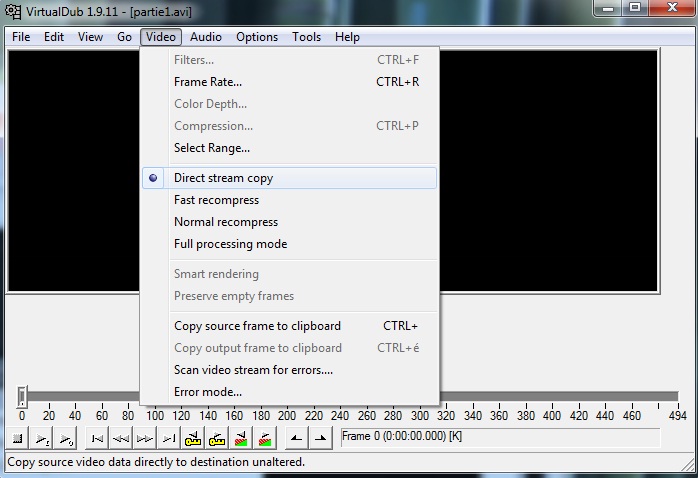The image size is (698, 478).
Task: Open the Go menu
Action: point(124,37)
